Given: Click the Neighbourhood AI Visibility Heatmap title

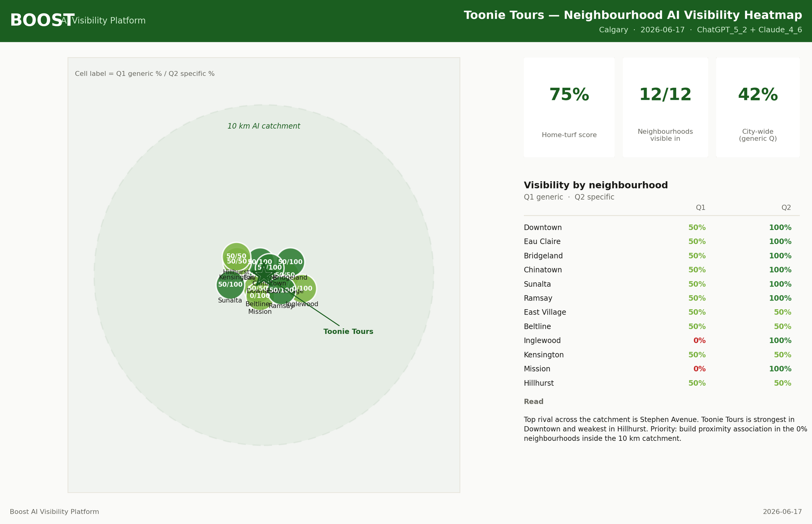Looking at the screenshot, I should tap(633, 15).
